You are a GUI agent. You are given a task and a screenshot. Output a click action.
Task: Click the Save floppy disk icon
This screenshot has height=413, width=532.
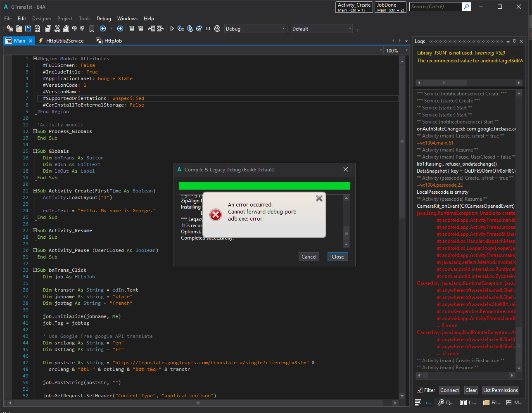[28, 28]
